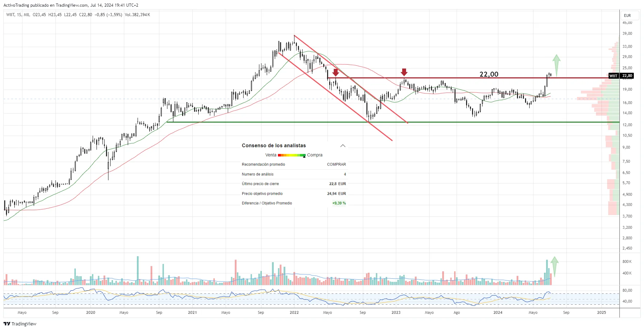This screenshot has height=330, width=644.
Task: Collapse the Consenso de los analistas panel
Action: click(343, 145)
